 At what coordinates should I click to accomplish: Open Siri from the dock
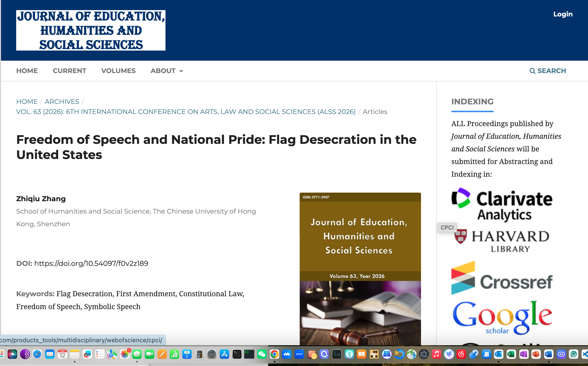click(12, 354)
